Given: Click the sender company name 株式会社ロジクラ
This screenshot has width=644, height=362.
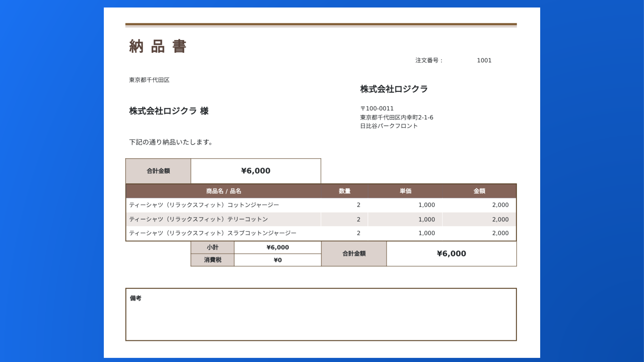Looking at the screenshot, I should click(x=394, y=89).
